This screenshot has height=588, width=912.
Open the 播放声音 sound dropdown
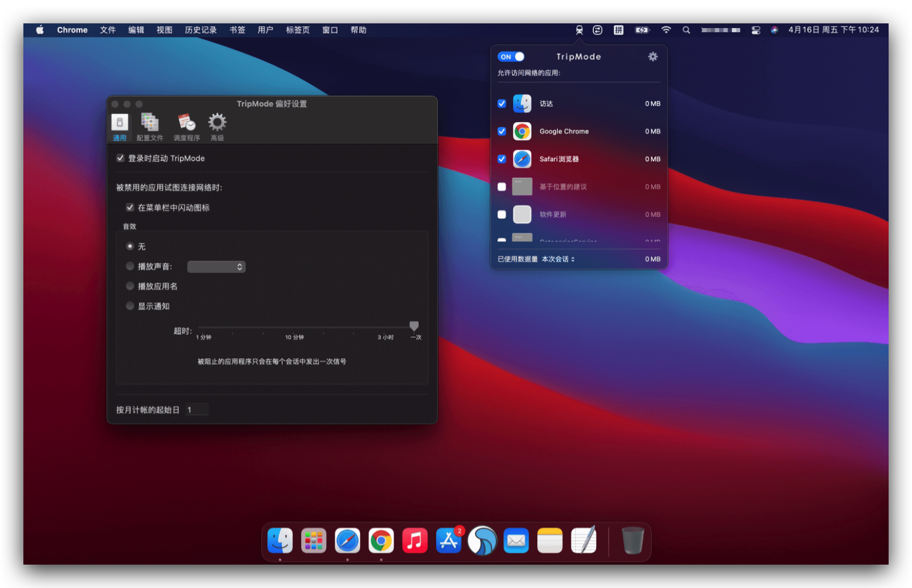pos(216,267)
